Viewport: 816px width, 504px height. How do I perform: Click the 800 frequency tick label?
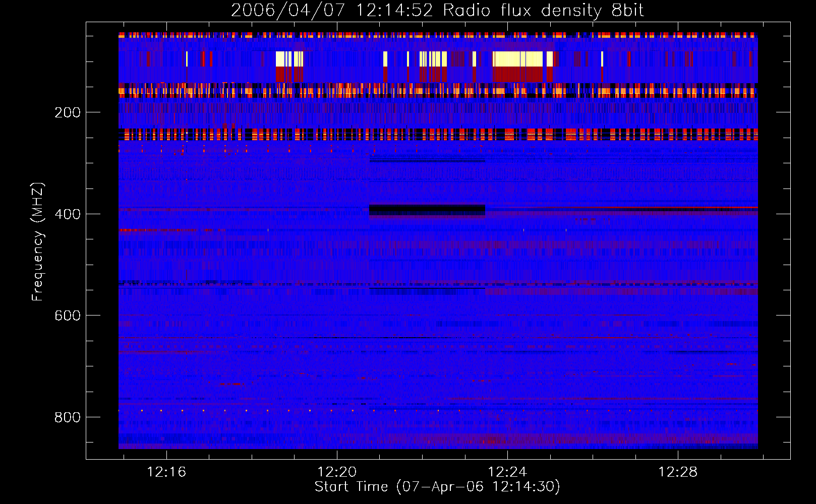(x=68, y=417)
